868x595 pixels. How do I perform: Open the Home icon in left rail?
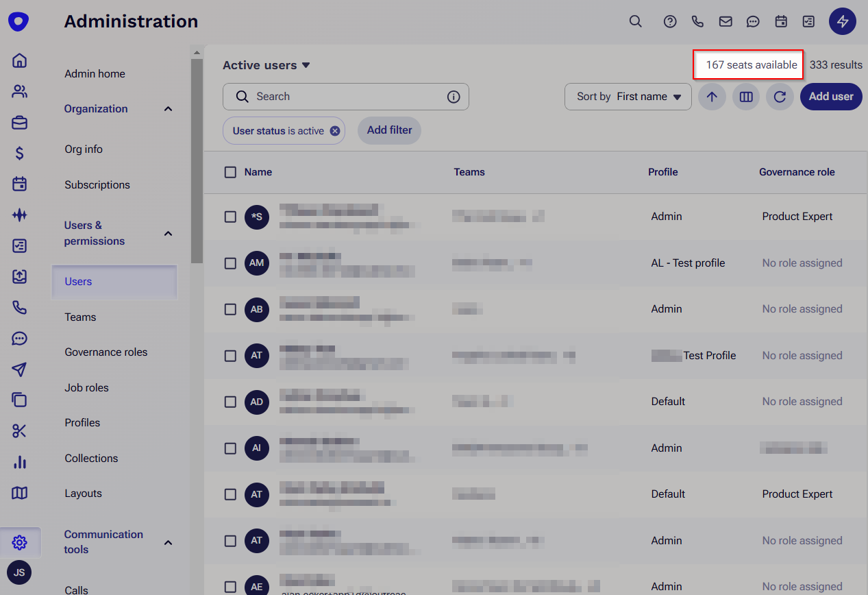19,60
